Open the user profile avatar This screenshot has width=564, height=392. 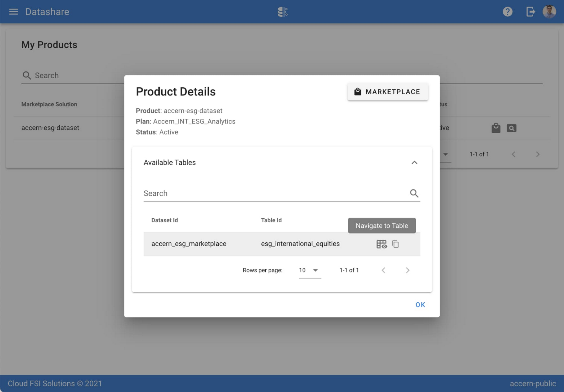(549, 12)
